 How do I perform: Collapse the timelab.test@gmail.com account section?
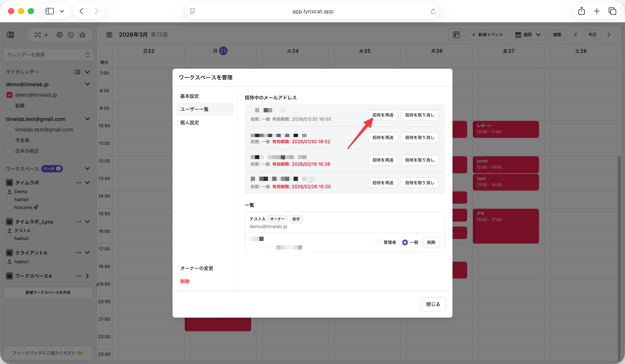point(87,119)
